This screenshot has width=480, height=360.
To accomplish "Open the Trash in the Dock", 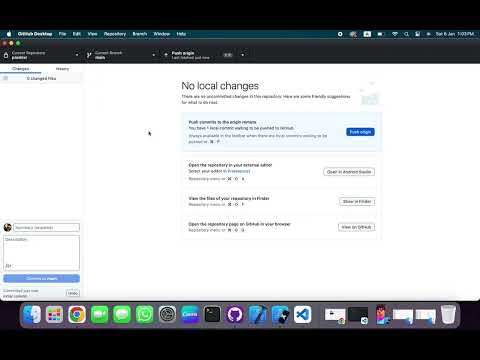I will [448, 314].
